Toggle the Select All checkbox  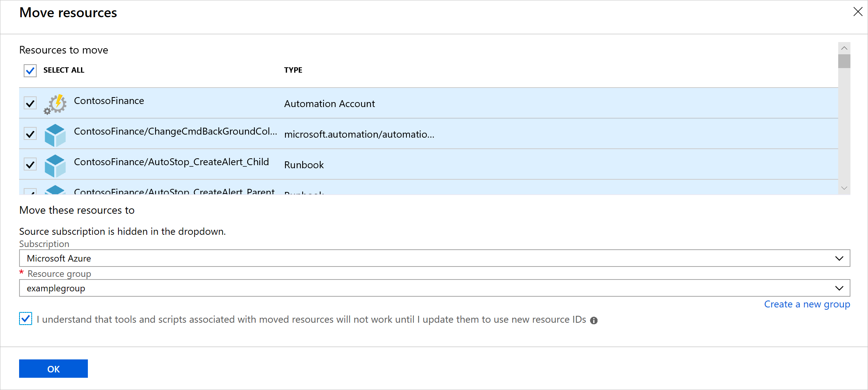coord(30,71)
